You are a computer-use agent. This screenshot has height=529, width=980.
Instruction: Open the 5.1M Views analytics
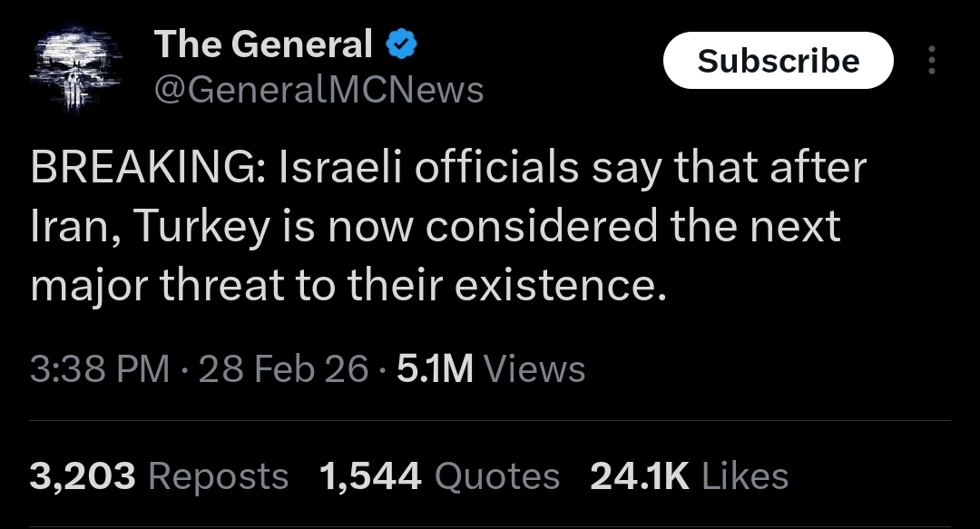(x=491, y=368)
